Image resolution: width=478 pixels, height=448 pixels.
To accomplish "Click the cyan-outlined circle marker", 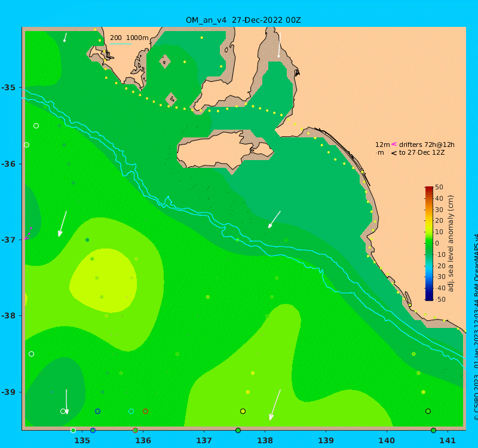I will point(131,412).
